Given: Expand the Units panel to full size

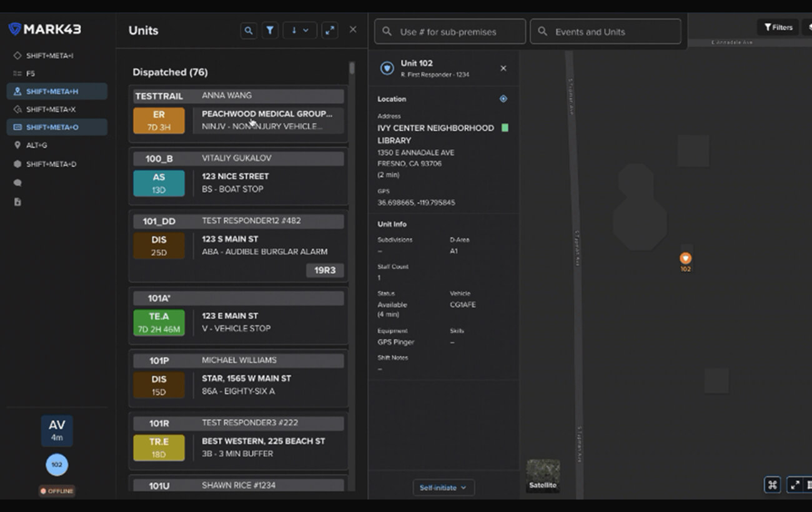Looking at the screenshot, I should pyautogui.click(x=330, y=30).
